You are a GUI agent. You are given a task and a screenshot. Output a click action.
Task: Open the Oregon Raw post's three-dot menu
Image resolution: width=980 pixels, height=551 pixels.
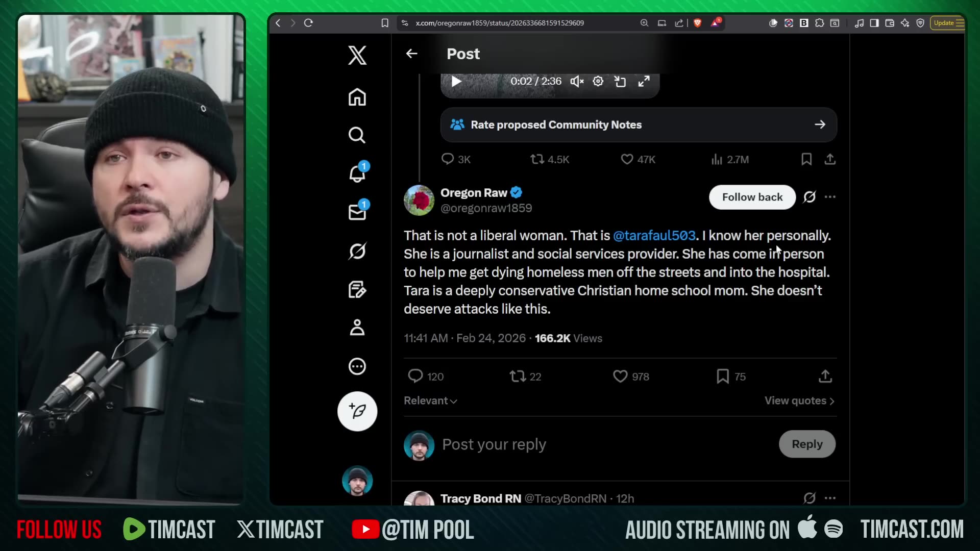coord(830,197)
